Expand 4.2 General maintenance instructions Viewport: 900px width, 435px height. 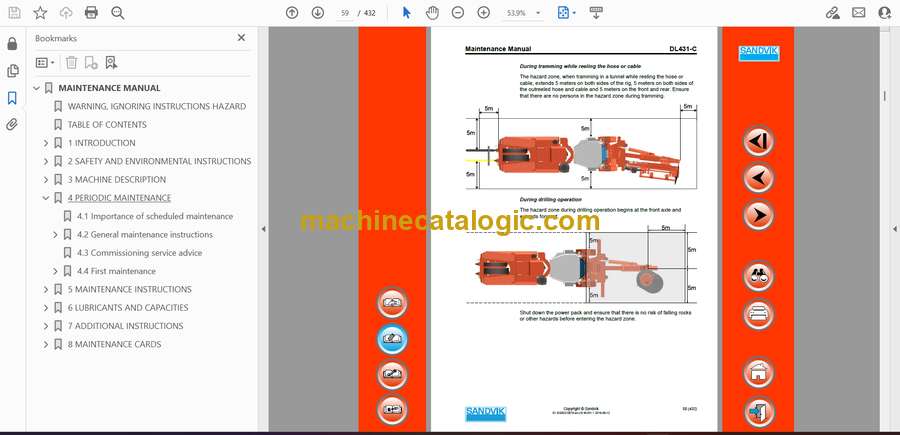tap(55, 235)
